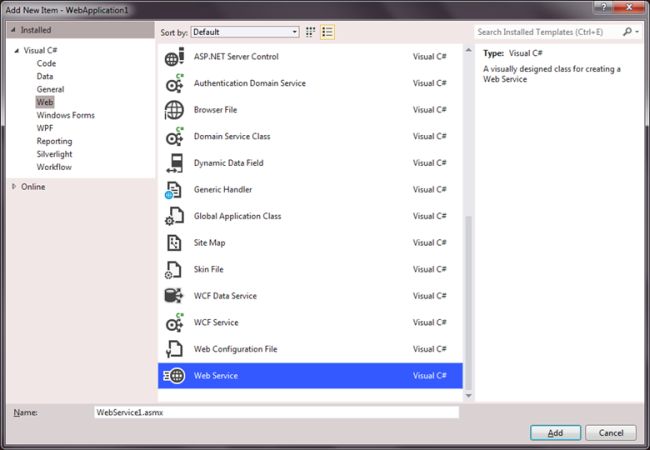Image resolution: width=650 pixels, height=450 pixels.
Task: Click the WCF Service icon
Action: coord(174,322)
